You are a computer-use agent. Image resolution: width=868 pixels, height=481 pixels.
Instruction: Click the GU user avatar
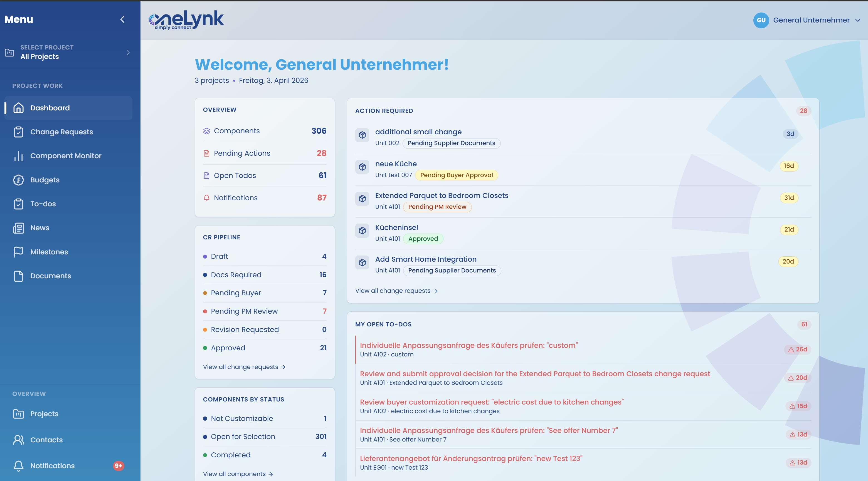click(761, 20)
